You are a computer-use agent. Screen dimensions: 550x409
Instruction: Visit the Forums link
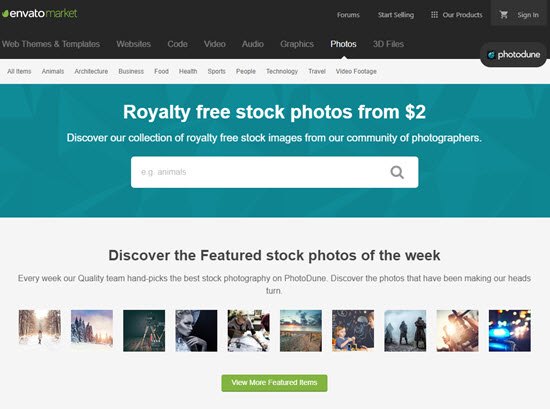tap(348, 15)
